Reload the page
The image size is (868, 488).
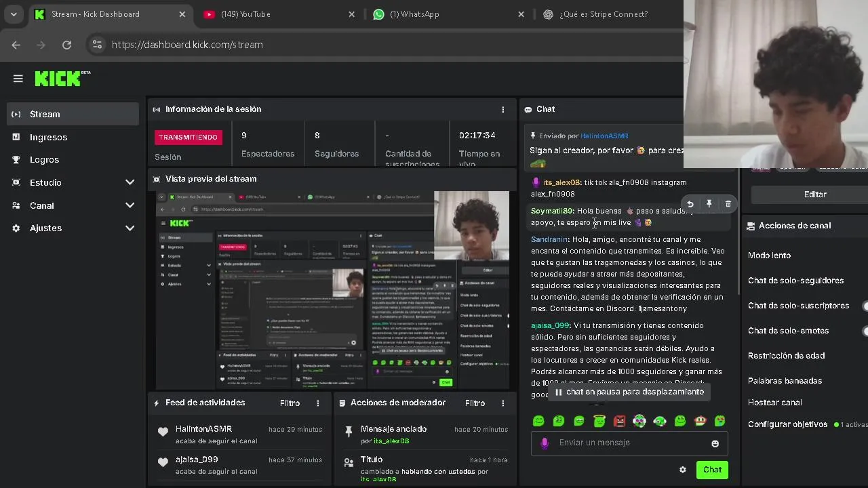click(66, 45)
